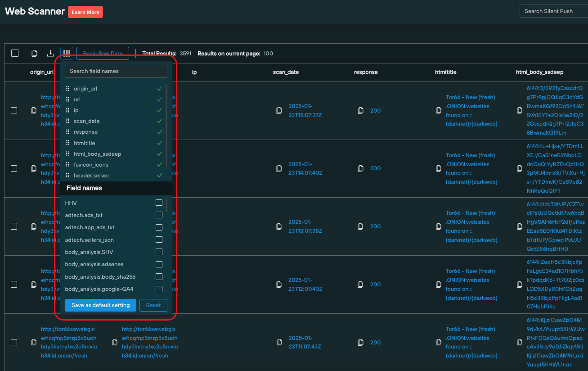The width and height of the screenshot is (588, 371).
Task: Copy ssdeep hash starting 6144:D/2R21yCsscdrQ
Action: 520,110
